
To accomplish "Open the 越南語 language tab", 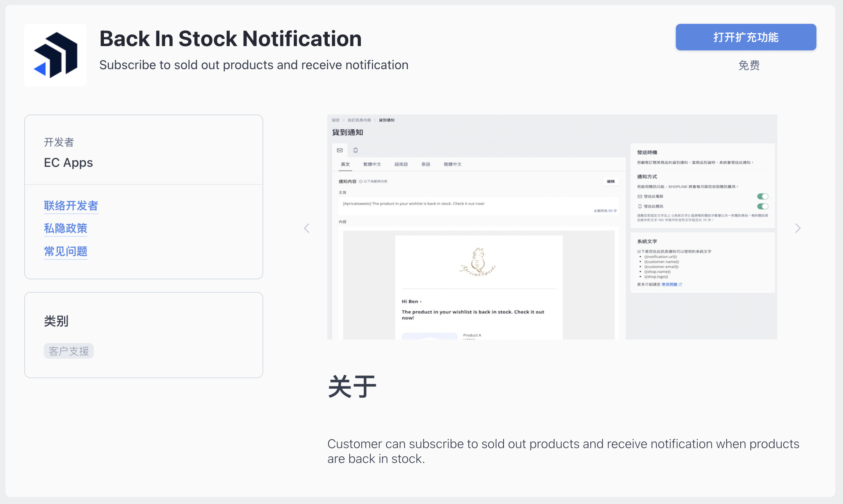I will [401, 164].
